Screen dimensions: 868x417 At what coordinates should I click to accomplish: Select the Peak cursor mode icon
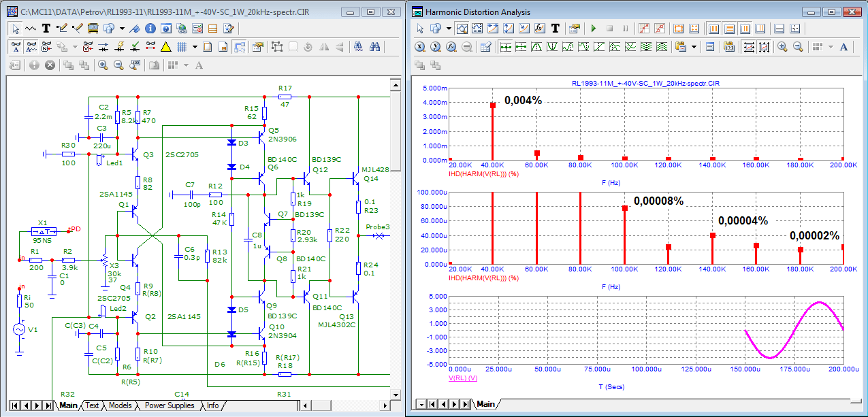pos(536,47)
